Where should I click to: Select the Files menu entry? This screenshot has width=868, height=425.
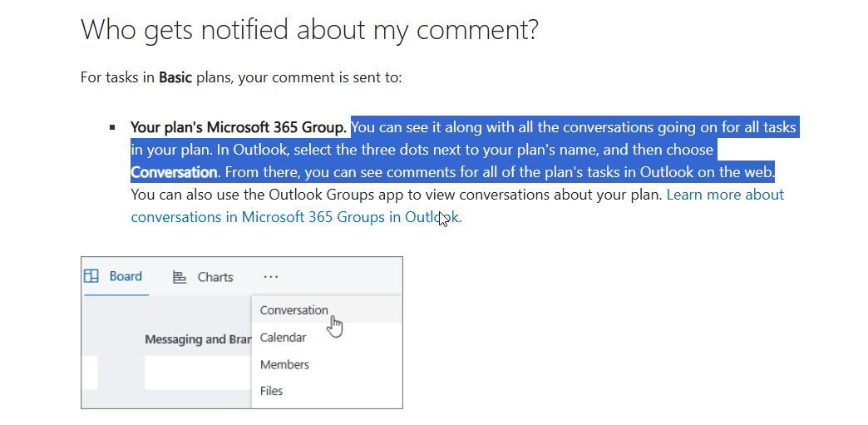[x=271, y=391]
